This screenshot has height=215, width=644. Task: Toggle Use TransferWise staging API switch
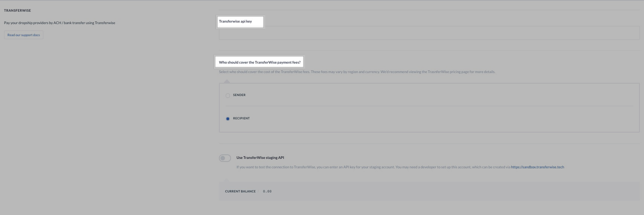pyautogui.click(x=225, y=158)
